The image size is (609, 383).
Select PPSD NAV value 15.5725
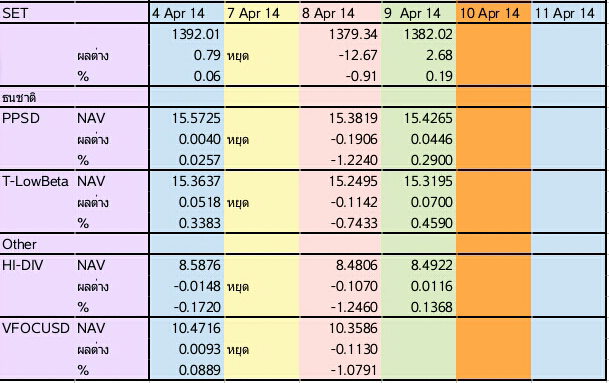(196, 118)
